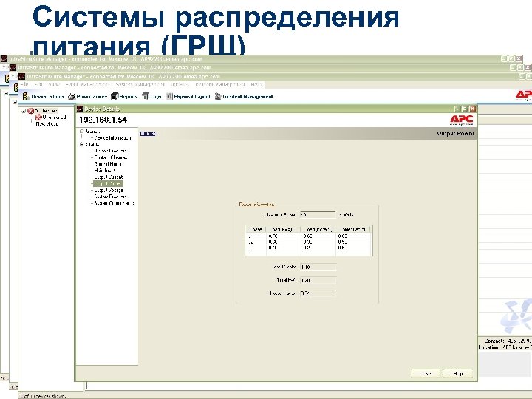Click the 192.168.1.54 device address heading

tap(103, 120)
